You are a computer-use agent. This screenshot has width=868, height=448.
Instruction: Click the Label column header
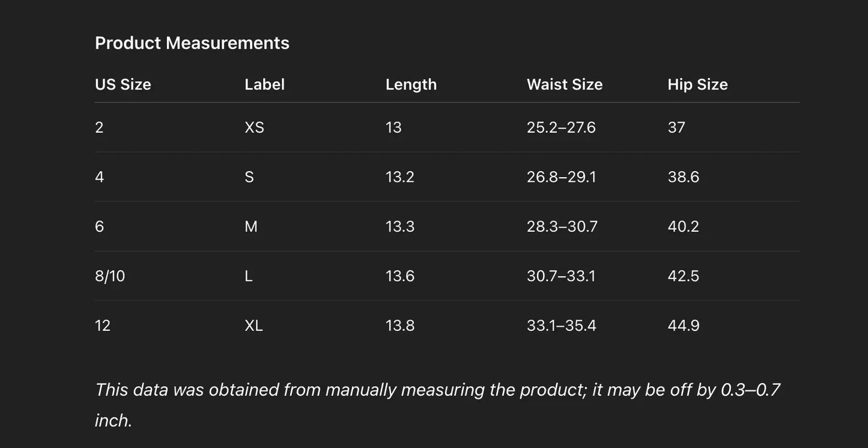click(x=264, y=85)
